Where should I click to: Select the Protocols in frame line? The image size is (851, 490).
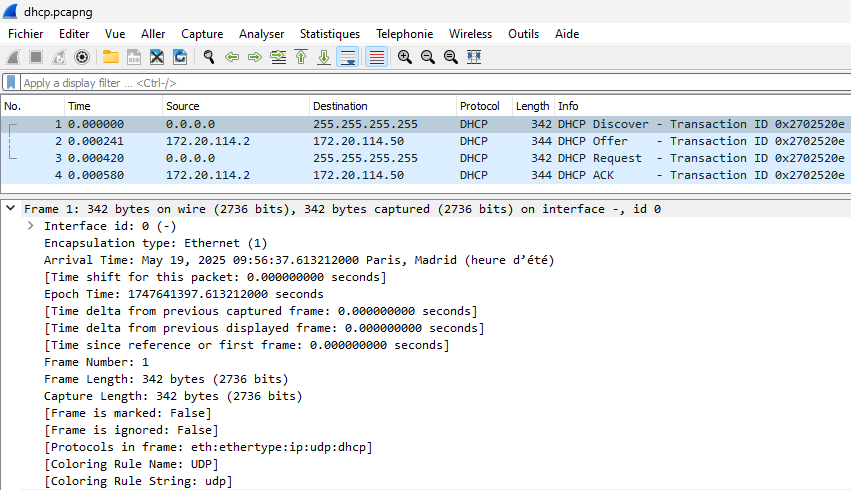pos(208,447)
